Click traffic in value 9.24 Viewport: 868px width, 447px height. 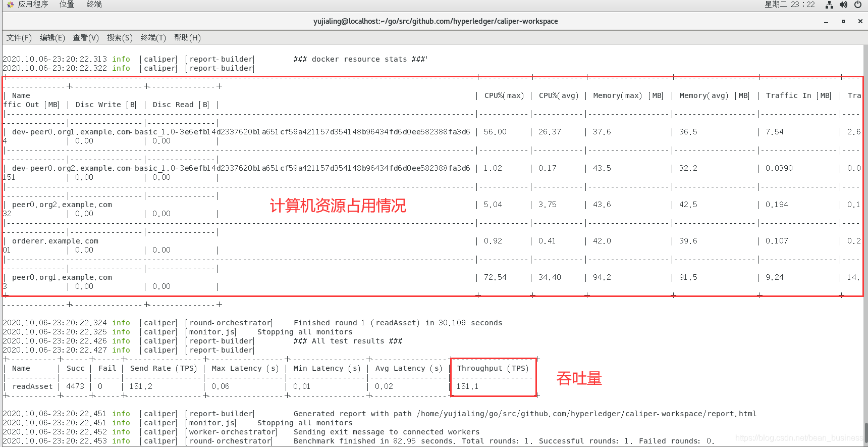pyautogui.click(x=775, y=277)
